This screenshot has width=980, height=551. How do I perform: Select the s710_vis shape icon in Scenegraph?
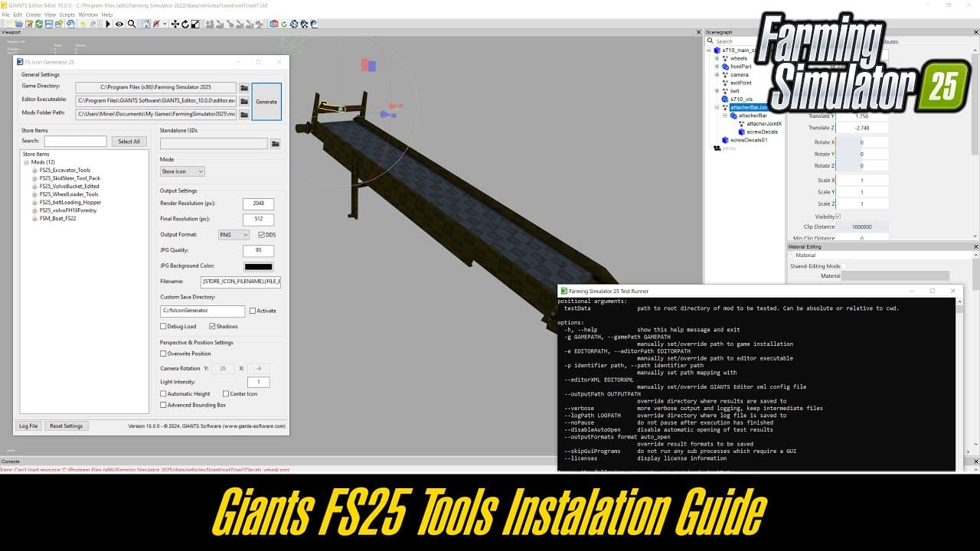pos(724,99)
